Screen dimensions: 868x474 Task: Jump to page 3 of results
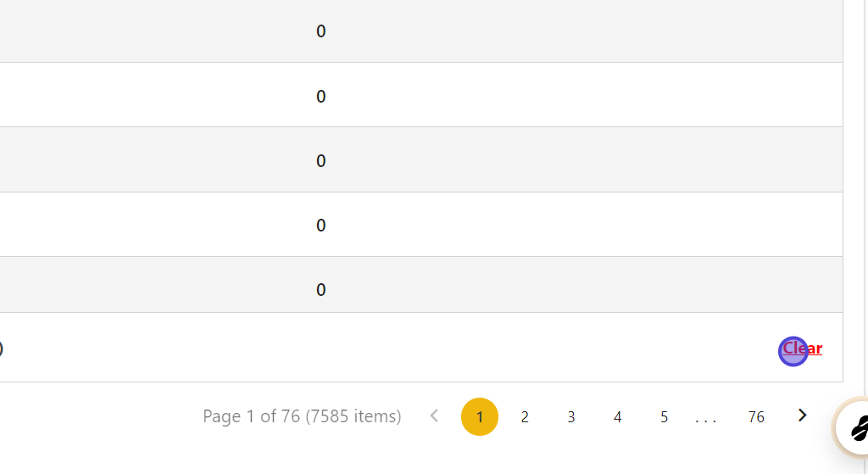[x=571, y=416]
